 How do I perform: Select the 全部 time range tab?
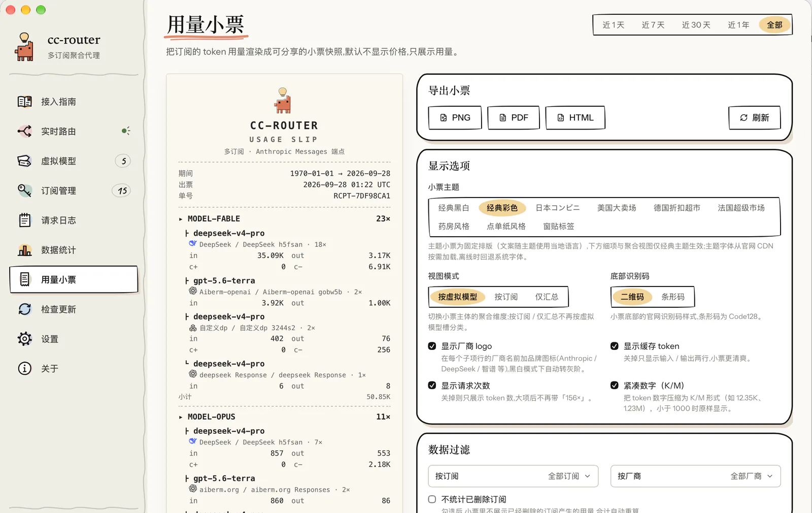(x=774, y=25)
